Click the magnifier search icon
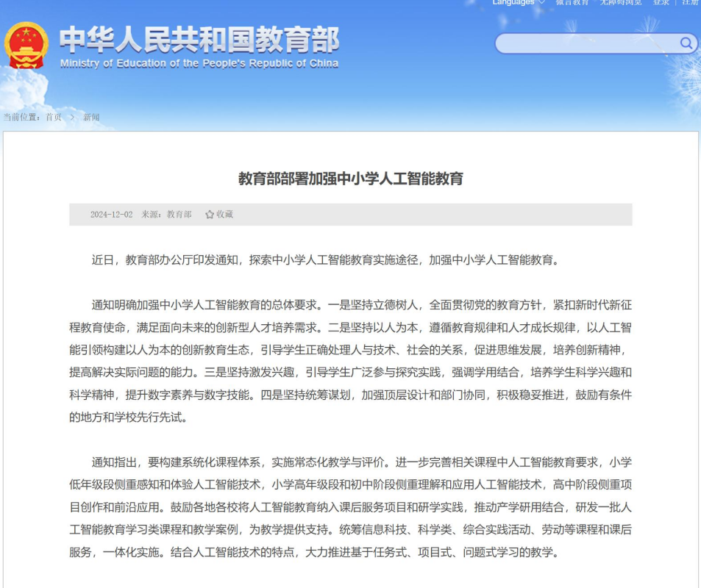 click(686, 43)
